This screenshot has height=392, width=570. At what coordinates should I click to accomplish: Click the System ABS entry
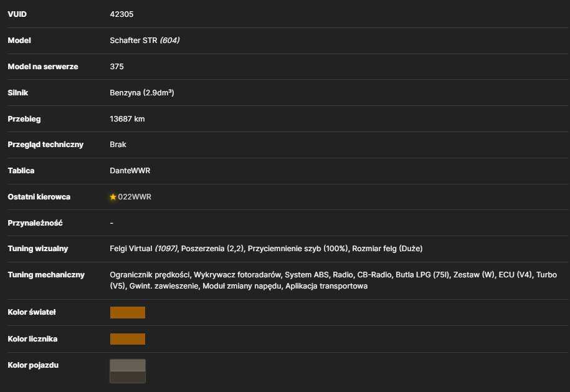[306, 275]
